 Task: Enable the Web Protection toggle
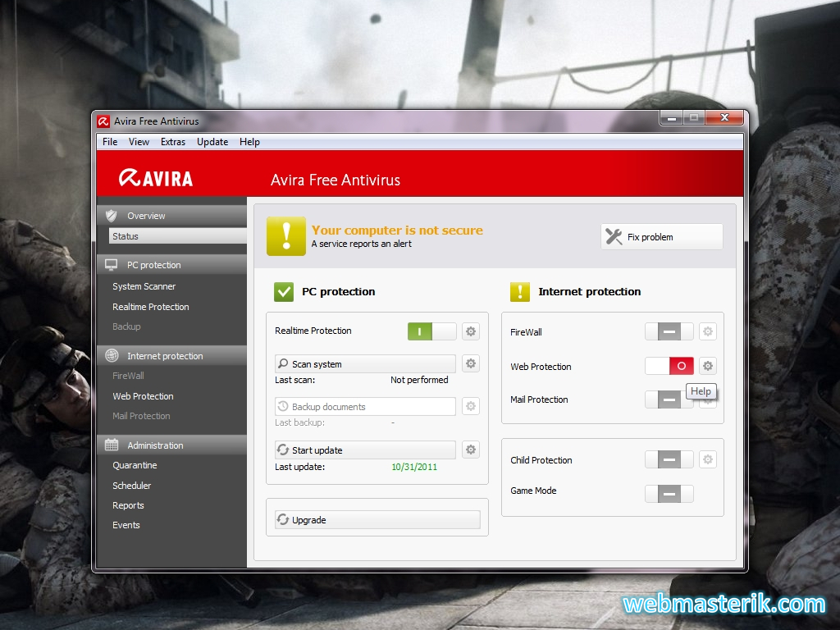point(669,366)
